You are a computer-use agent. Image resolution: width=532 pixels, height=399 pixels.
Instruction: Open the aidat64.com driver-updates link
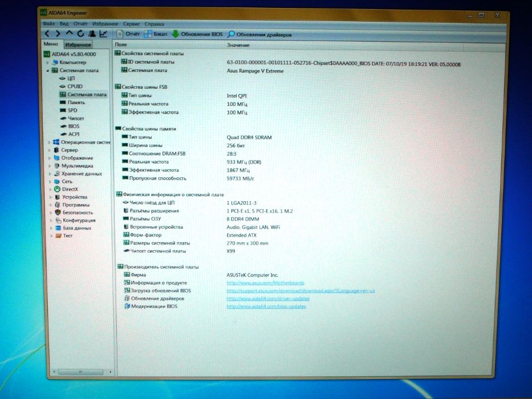point(268,299)
